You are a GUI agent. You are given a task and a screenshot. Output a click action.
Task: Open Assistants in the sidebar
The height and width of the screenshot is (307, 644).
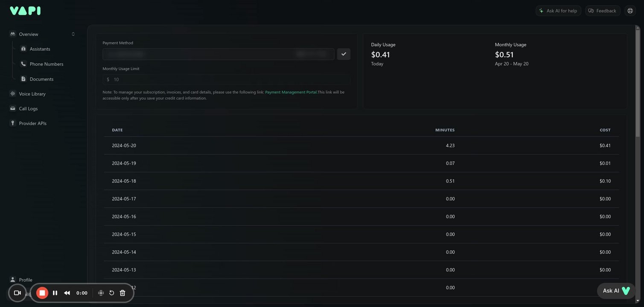(40, 49)
